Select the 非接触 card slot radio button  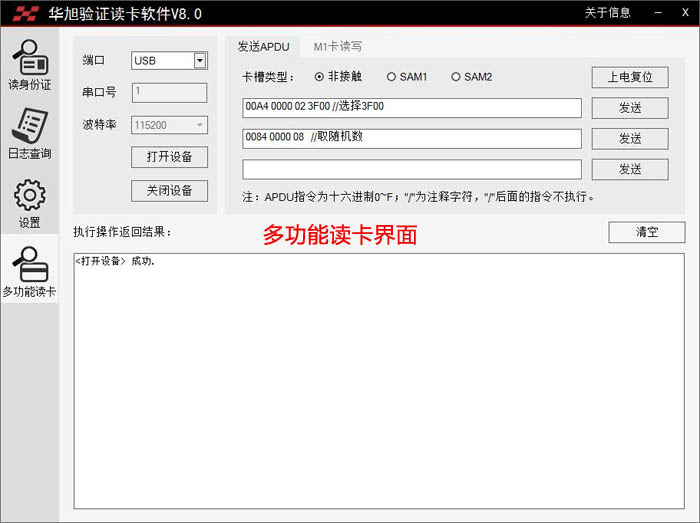pyautogui.click(x=319, y=77)
